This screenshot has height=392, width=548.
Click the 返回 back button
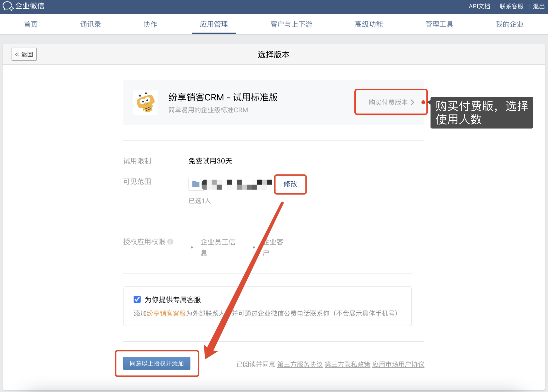point(24,54)
